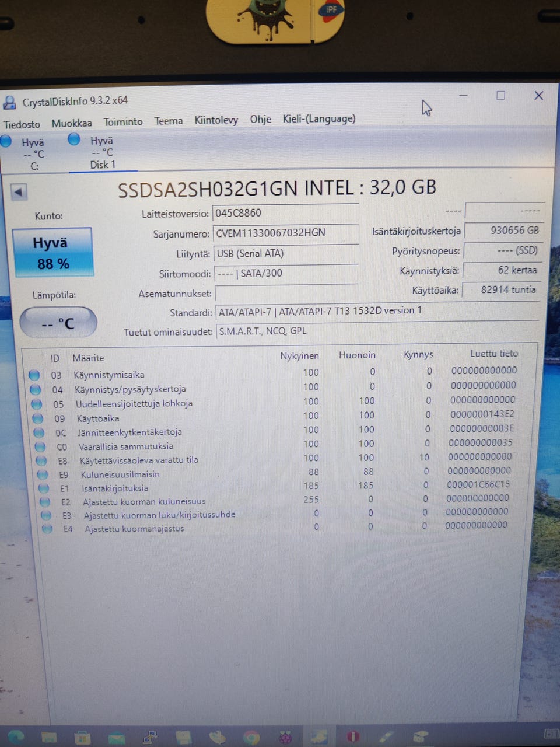
Task: Click the Liityntä field USB (Serial ATA)
Action: (x=286, y=253)
